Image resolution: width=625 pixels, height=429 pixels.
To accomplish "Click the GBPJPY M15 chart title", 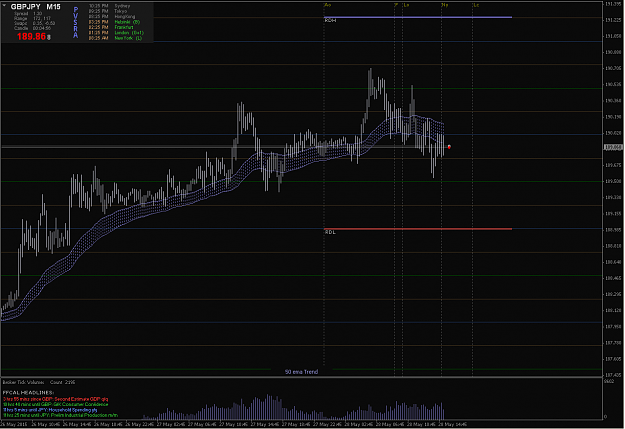I will point(35,7).
